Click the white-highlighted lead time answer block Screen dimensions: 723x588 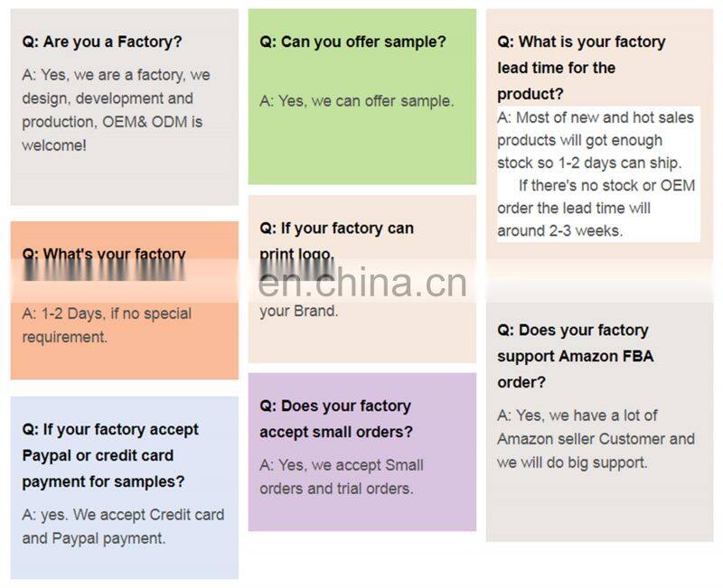[x=596, y=174]
